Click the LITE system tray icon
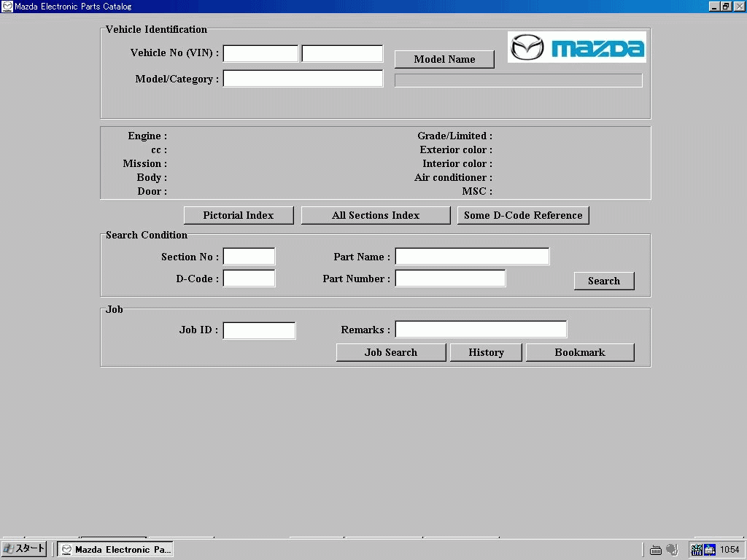Image resolution: width=747 pixels, height=560 pixels. click(x=697, y=550)
